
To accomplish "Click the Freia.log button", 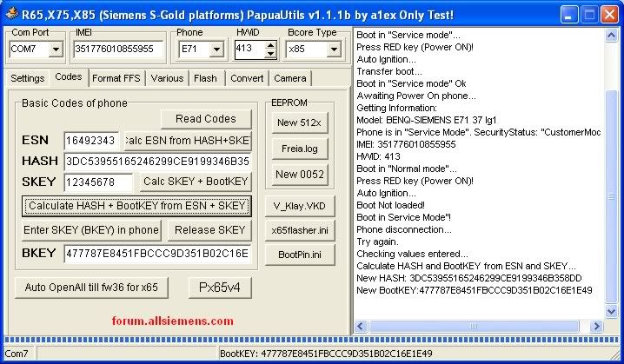I will tap(300, 149).
